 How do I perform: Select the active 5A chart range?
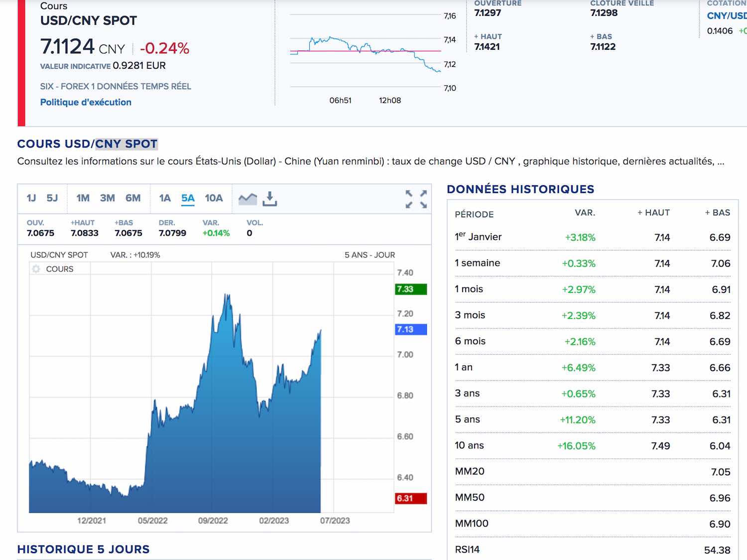pyautogui.click(x=188, y=198)
